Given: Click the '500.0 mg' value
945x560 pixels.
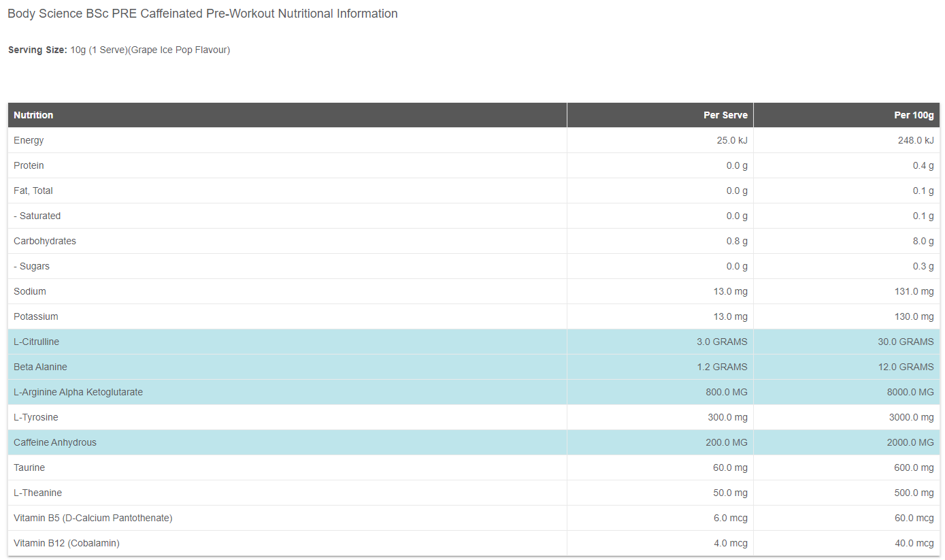Looking at the screenshot, I should click(914, 493).
